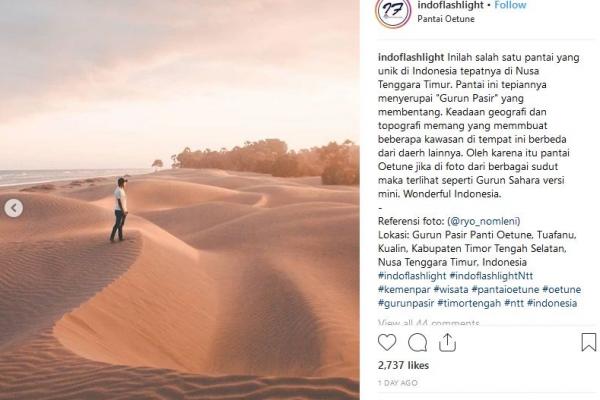Open the #kemenpar hashtag
Screen dimensions: 600x400
click(404, 290)
